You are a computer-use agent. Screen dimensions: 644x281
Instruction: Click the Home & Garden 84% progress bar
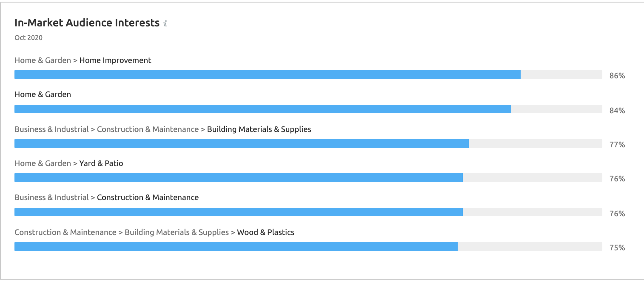click(x=263, y=109)
